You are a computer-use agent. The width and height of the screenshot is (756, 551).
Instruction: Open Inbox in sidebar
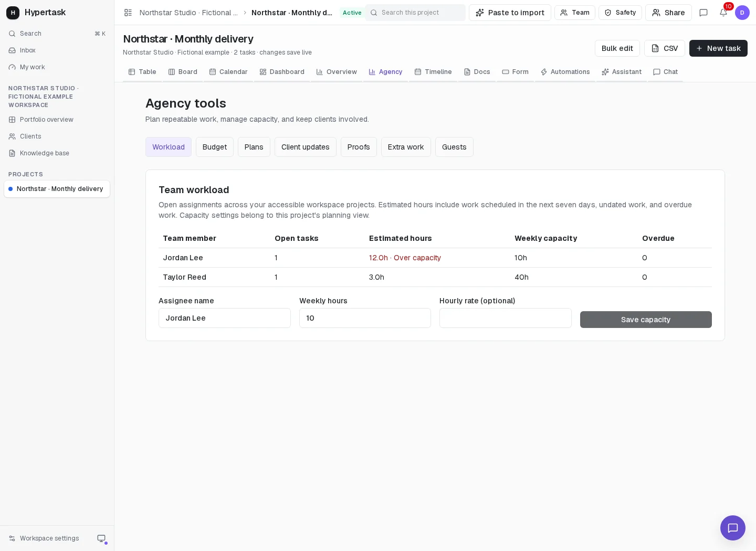(57, 50)
